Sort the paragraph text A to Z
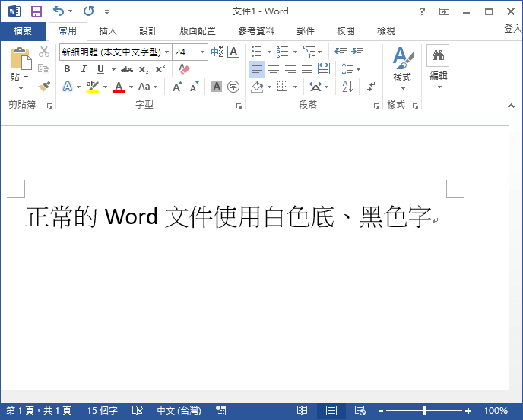 [347, 87]
